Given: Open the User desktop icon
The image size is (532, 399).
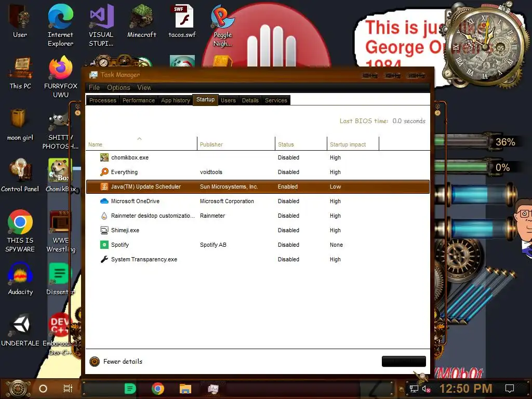Looking at the screenshot, I should 20,16.
